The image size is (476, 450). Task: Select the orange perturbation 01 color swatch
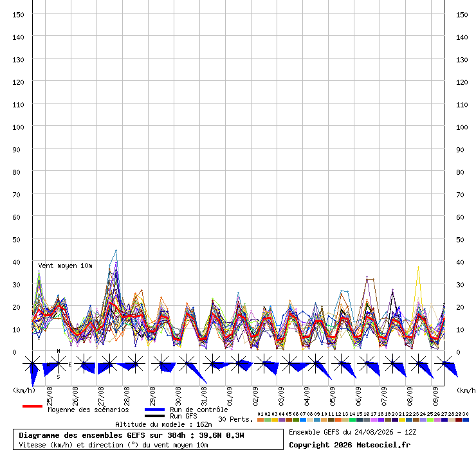click(x=260, y=420)
